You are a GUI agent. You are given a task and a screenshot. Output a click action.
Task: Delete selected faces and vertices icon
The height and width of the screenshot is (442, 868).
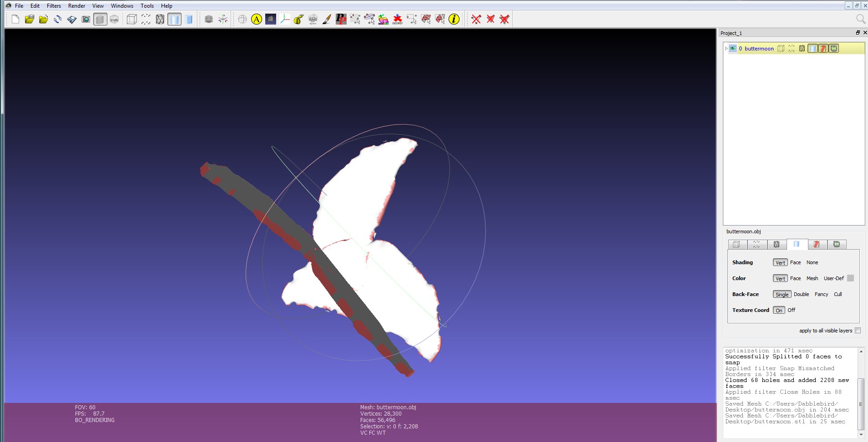tap(505, 19)
